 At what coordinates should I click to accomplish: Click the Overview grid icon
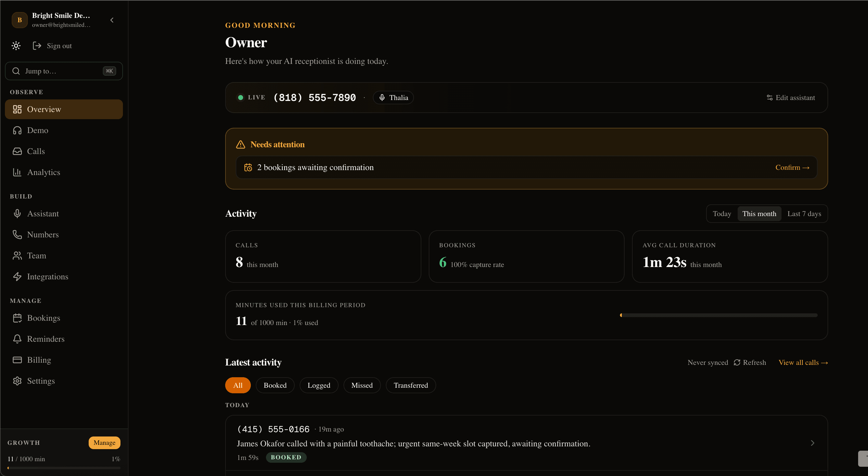[x=17, y=109]
